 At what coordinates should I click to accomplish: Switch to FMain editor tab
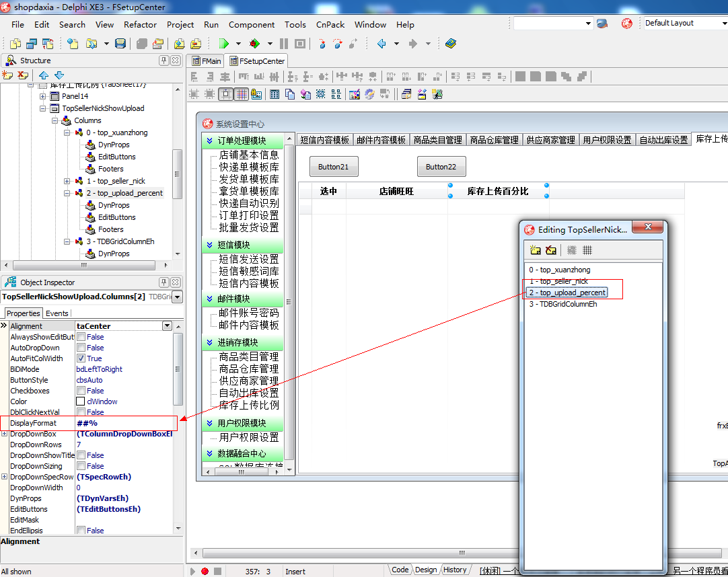(206, 61)
